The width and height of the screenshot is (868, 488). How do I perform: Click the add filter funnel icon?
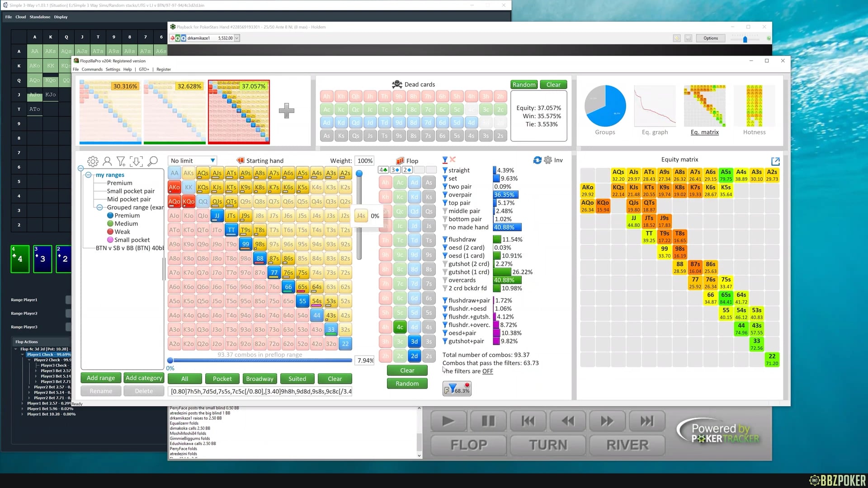pyautogui.click(x=121, y=161)
